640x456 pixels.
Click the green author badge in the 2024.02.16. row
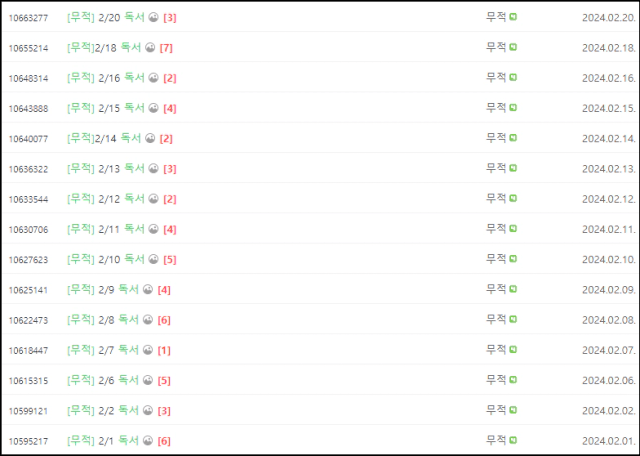click(513, 77)
